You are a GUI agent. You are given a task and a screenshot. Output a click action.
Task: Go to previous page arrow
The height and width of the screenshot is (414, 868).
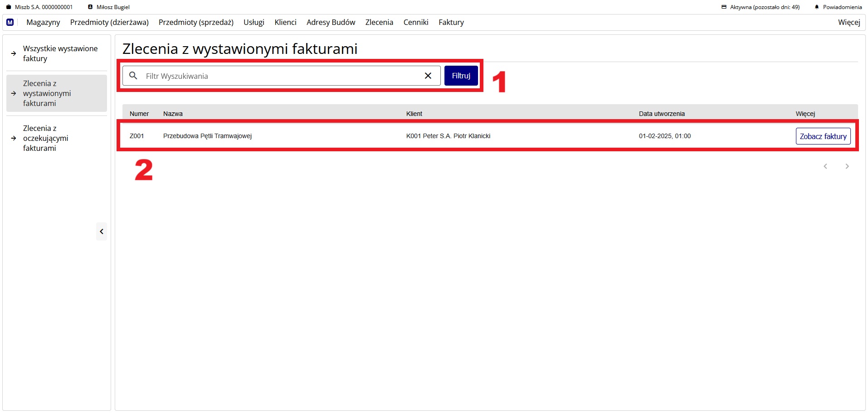click(825, 166)
